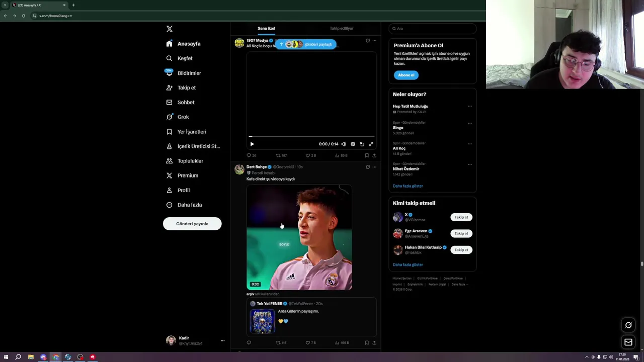Play the Arda Güler video thumbnail
The height and width of the screenshot is (362, 644).
(x=299, y=237)
